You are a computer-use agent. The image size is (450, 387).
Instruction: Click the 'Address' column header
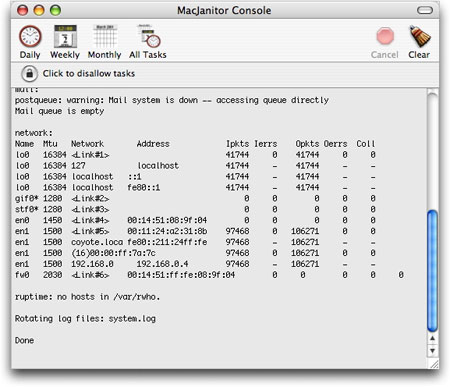click(x=153, y=144)
